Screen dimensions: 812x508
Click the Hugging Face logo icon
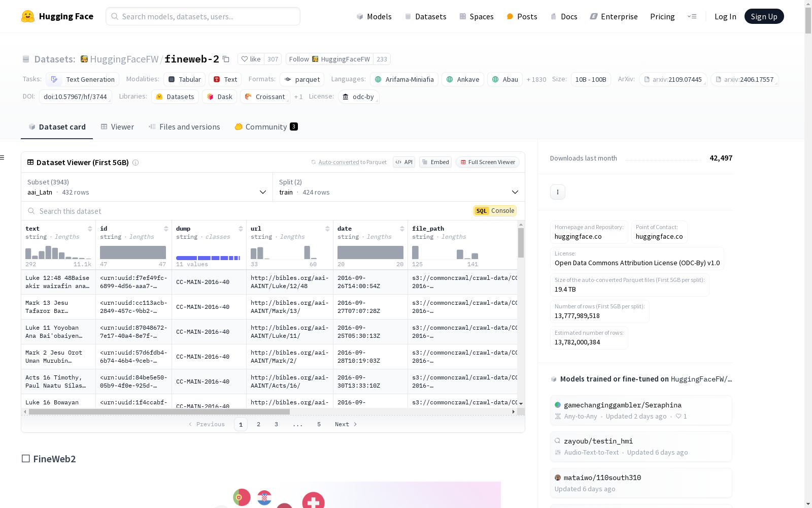28,16
